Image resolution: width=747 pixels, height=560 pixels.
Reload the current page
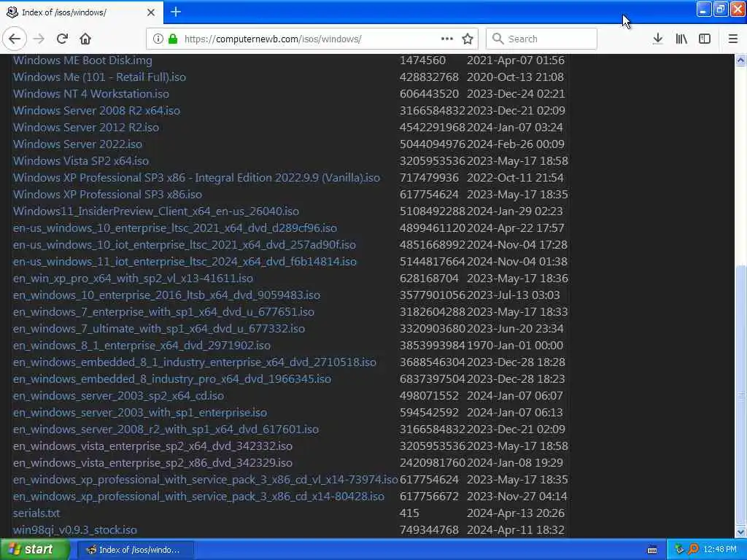point(62,39)
